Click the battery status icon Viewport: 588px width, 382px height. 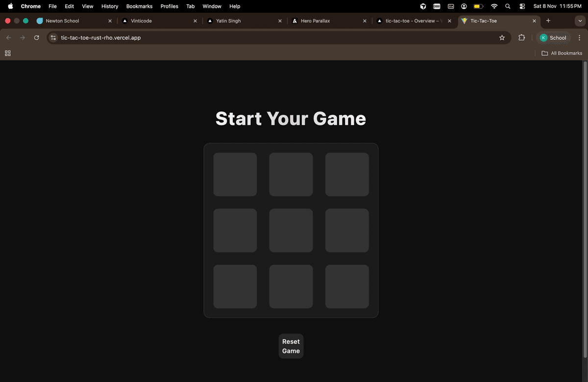click(478, 6)
